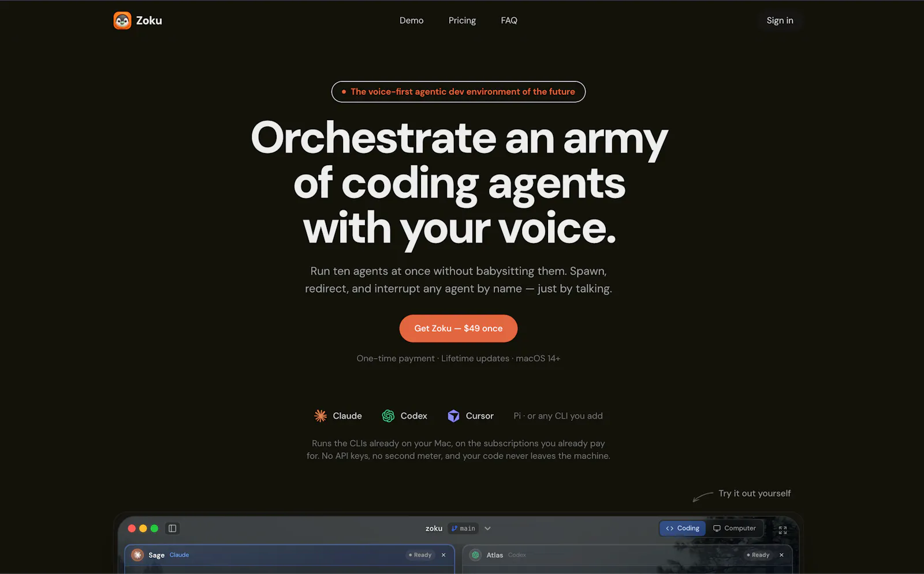Click the red close dot in zoku window
The width and height of the screenshot is (924, 574).
132,528
